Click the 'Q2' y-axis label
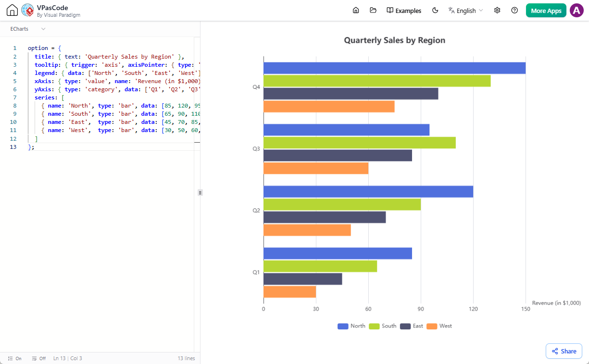Screen dimensions: 589x364 [x=256, y=211]
